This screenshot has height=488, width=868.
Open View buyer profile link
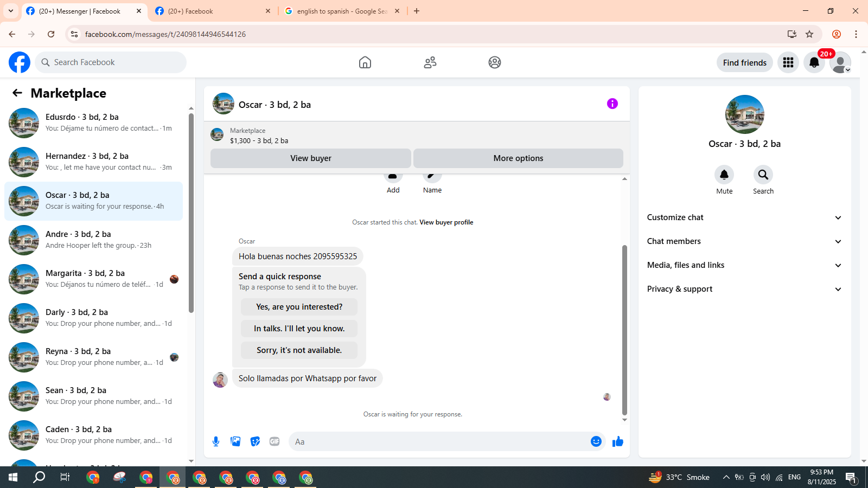(x=446, y=222)
